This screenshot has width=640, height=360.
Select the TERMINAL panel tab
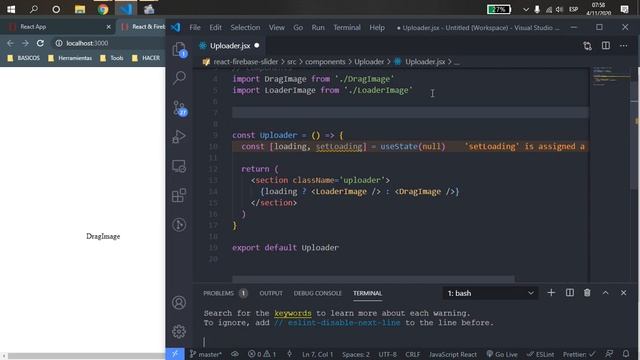click(367, 293)
